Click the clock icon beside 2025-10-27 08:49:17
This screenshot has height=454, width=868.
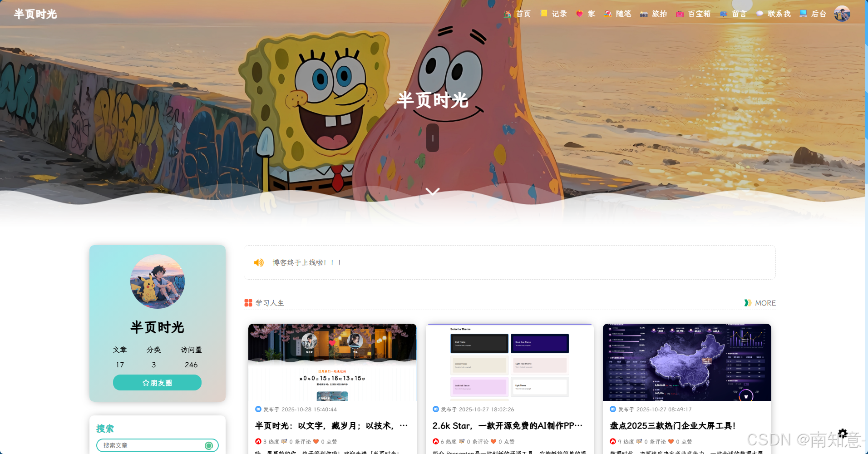(x=613, y=409)
